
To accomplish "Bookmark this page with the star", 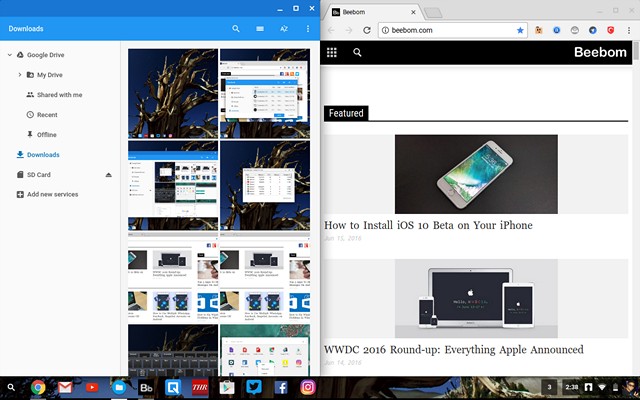I will point(520,30).
